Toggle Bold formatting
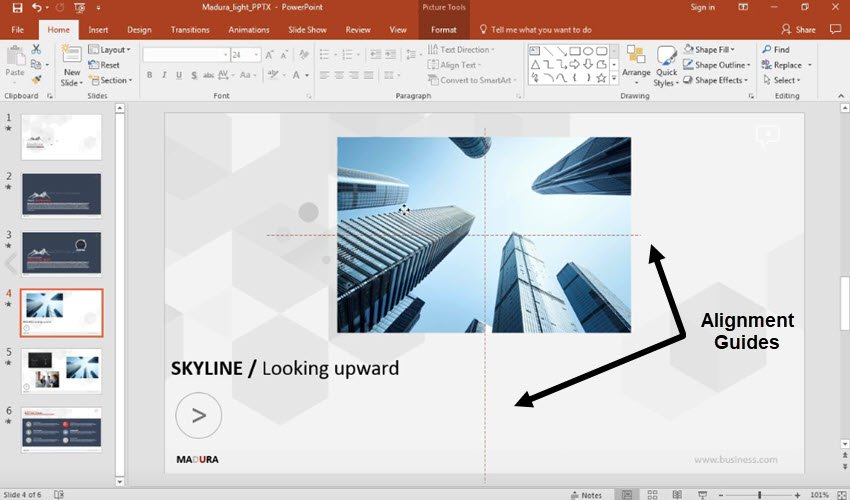 click(149, 75)
